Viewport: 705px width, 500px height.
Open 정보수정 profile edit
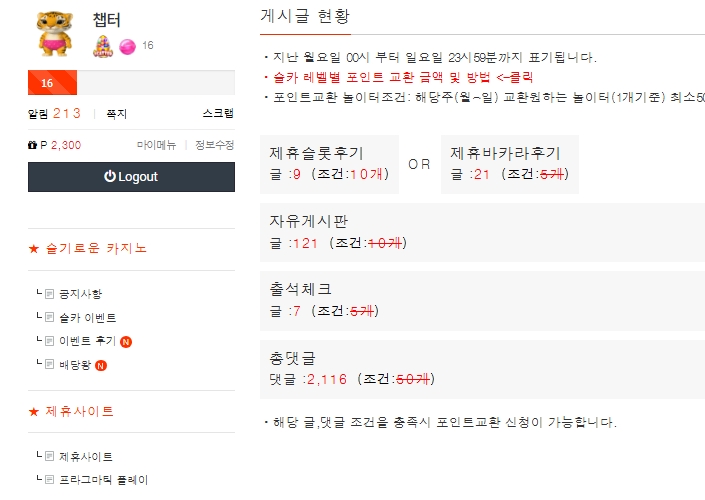pos(214,145)
